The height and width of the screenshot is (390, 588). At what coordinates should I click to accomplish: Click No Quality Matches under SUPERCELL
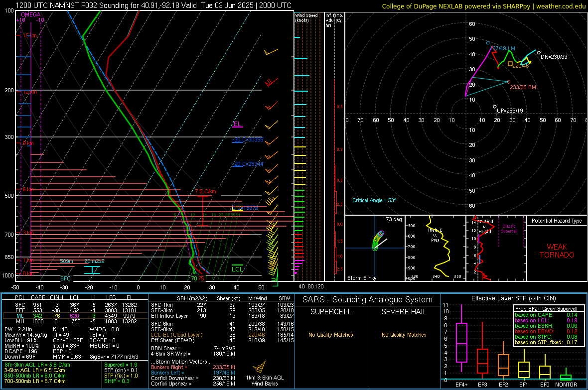click(331, 335)
